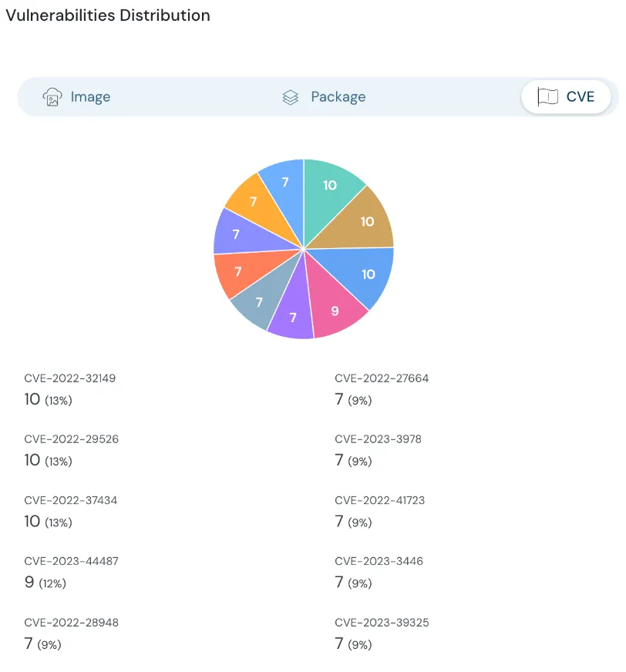Click the layered Package icon
Screen dimensions: 626x672
pos(289,96)
